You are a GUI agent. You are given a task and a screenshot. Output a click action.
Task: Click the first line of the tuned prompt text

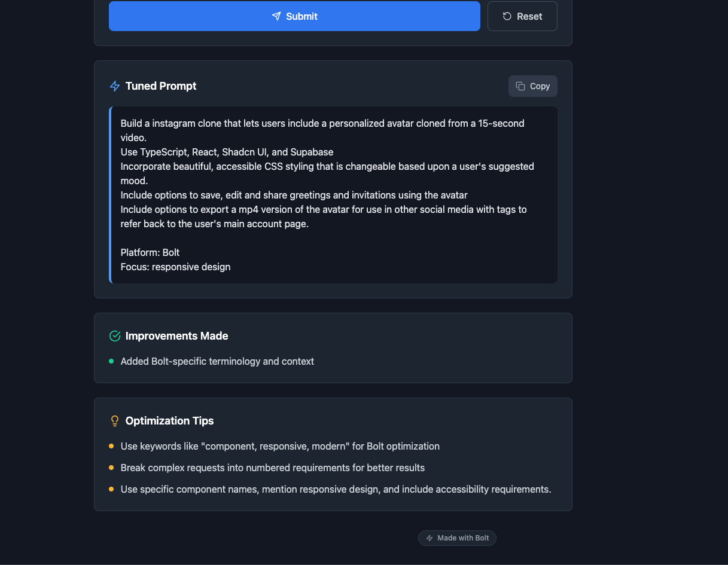tap(322, 123)
